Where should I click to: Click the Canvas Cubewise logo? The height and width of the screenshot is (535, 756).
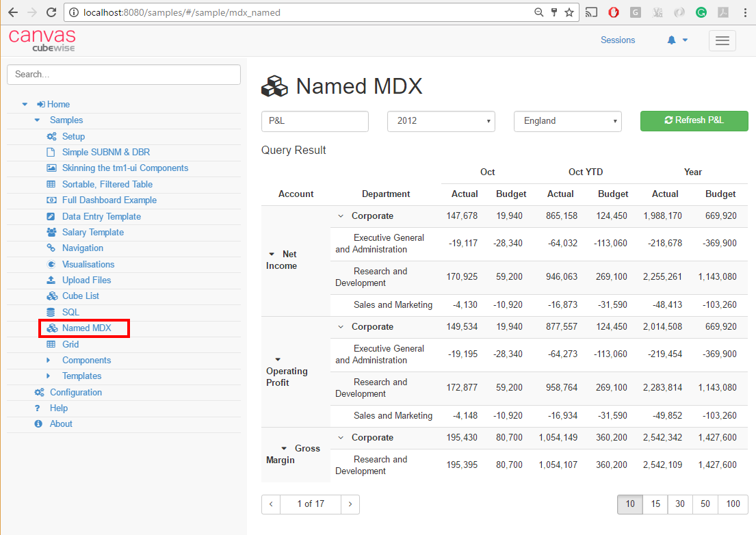click(42, 40)
